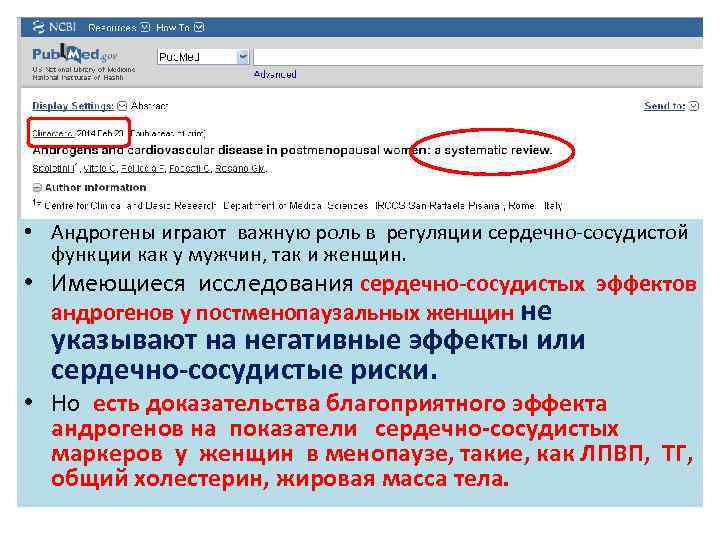Open author Fossati C link
The image size is (720, 540).
click(x=190, y=169)
